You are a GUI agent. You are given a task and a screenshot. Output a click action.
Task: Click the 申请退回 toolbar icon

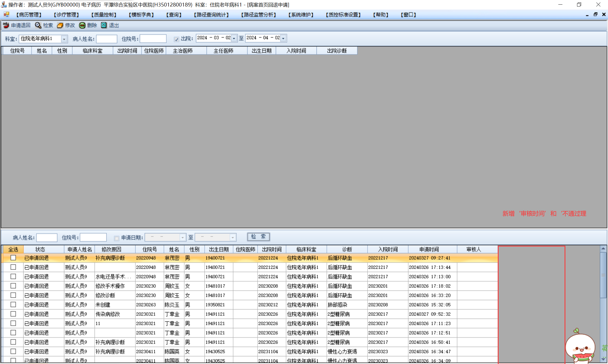point(6,26)
